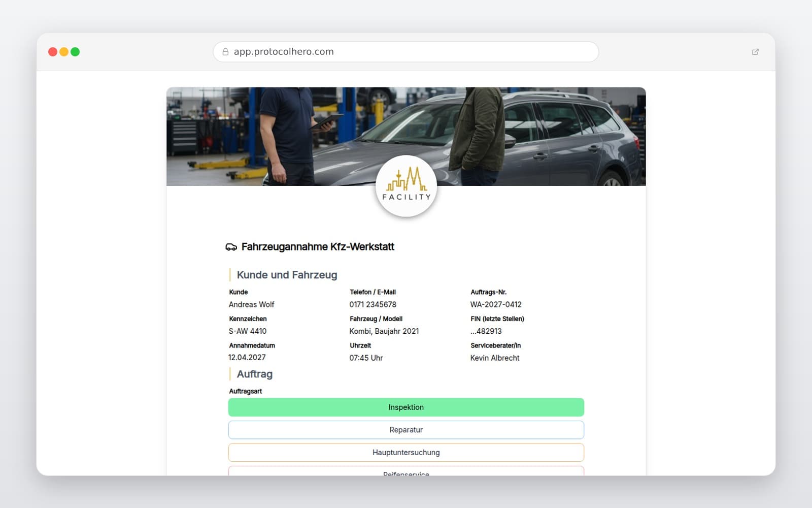The height and width of the screenshot is (508, 812).
Task: Click the Uhrzeit label
Action: [x=360, y=345]
